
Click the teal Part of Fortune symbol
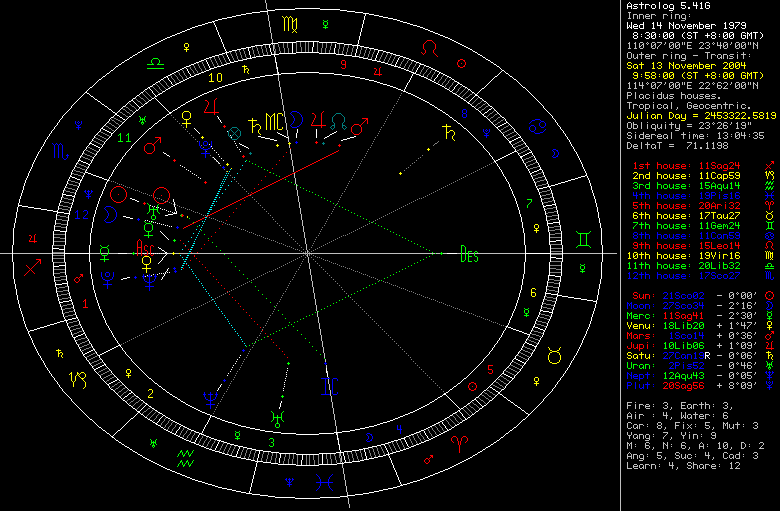[233, 132]
